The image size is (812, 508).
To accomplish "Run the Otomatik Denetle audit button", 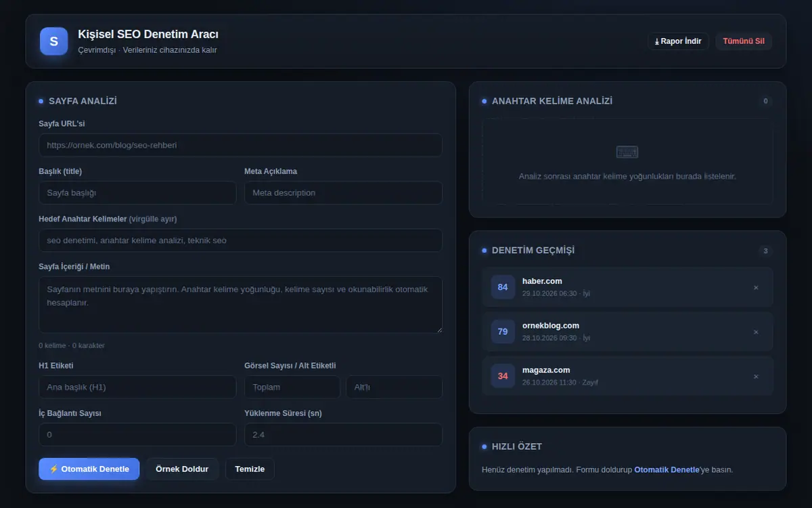I will (89, 469).
